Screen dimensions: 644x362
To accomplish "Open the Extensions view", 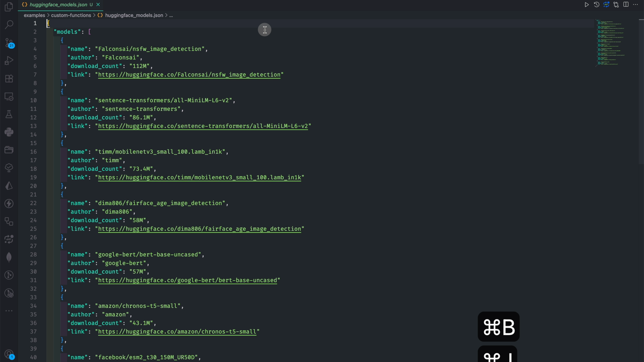I will click(9, 79).
